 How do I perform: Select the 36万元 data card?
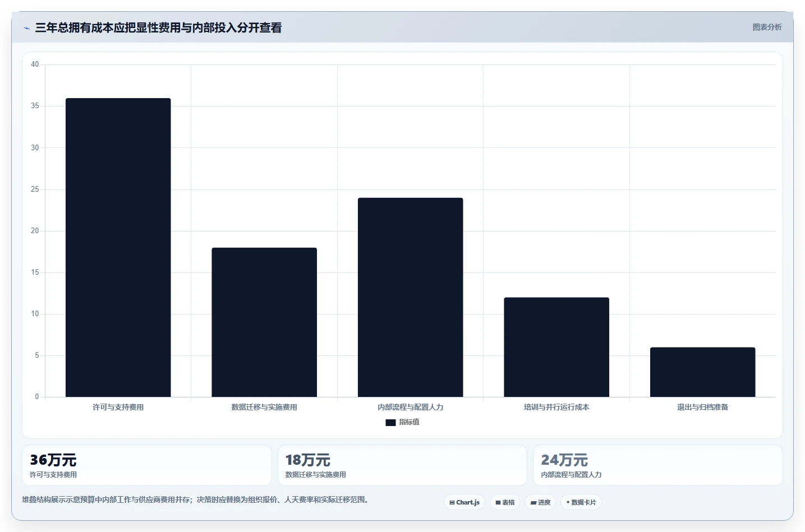click(x=147, y=465)
